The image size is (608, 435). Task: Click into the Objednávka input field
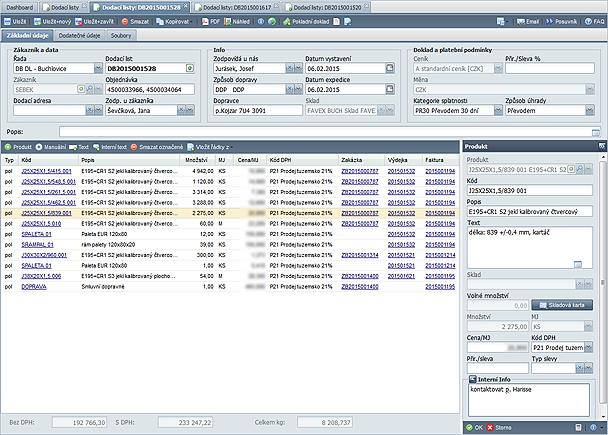click(150, 90)
